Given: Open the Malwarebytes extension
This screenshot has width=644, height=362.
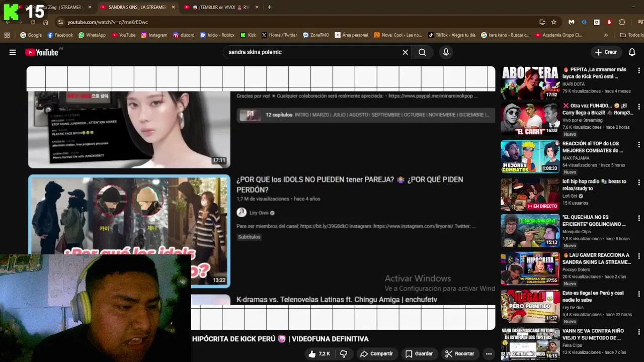Looking at the screenshot, I should tap(572, 22).
